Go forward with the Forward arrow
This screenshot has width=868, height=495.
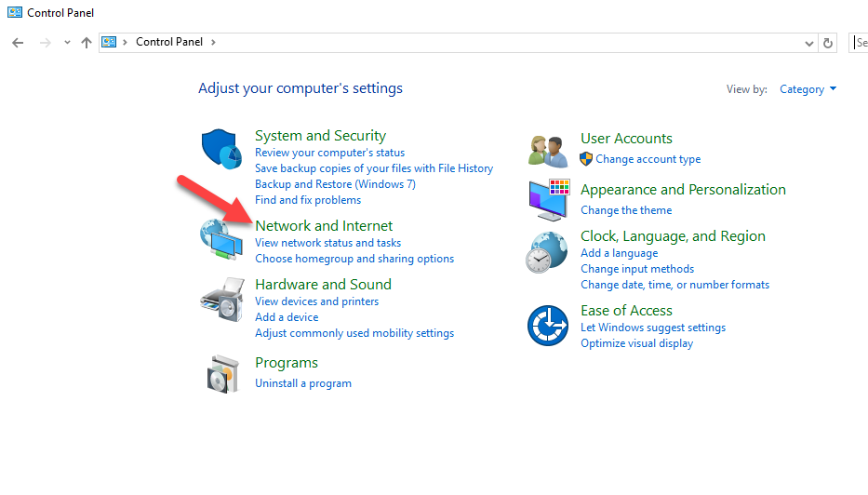coord(46,43)
